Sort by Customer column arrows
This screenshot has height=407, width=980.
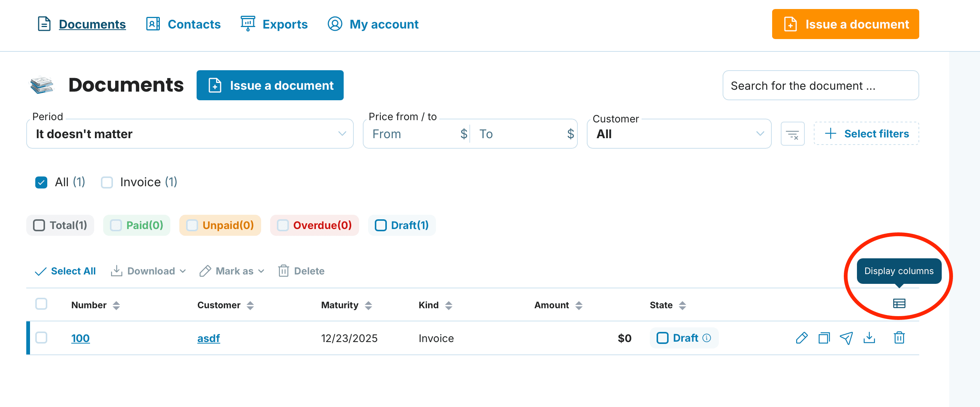coord(250,305)
